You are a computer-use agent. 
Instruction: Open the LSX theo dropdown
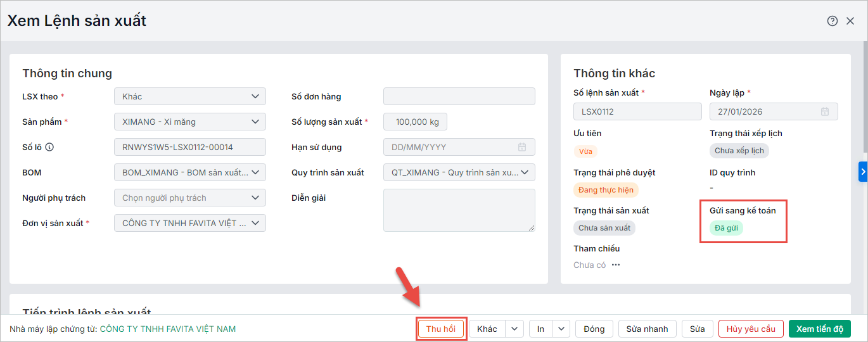255,96
